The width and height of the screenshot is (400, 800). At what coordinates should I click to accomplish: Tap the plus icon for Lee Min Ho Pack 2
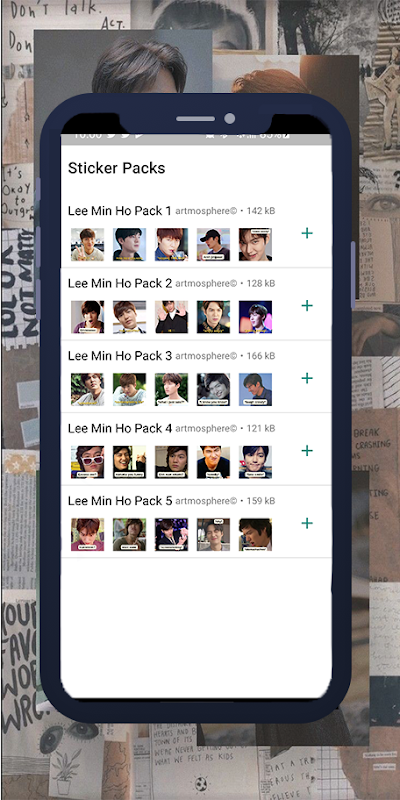click(307, 306)
